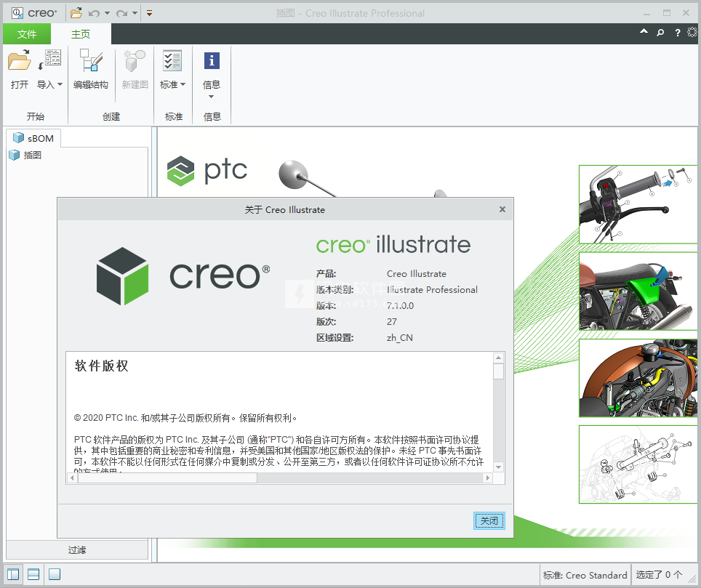Click the 标准 standard checklist icon
This screenshot has height=588, width=701.
point(172,60)
